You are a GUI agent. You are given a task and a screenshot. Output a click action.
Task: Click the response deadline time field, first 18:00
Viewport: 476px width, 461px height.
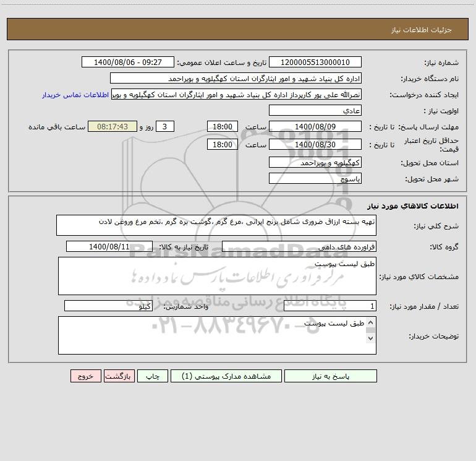tap(222, 126)
